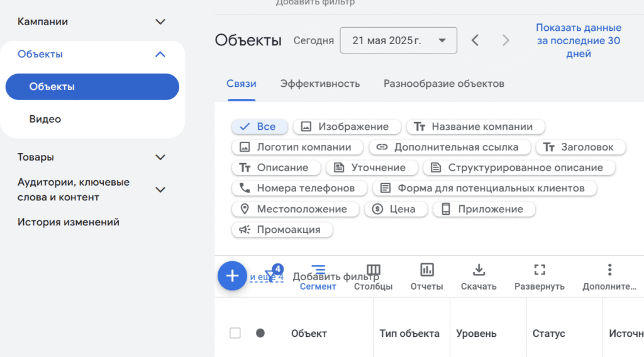Image resolution: width=644 pixels, height=357 pixels.
Task: Select the Структурированное описание filter chip
Action: 519,168
